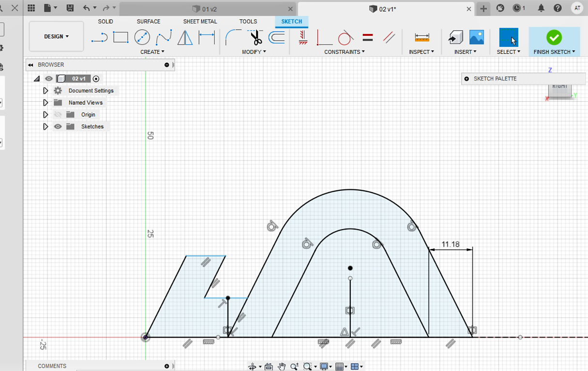Image resolution: width=588 pixels, height=371 pixels.
Task: Open the Help question mark menu
Action: (558, 8)
